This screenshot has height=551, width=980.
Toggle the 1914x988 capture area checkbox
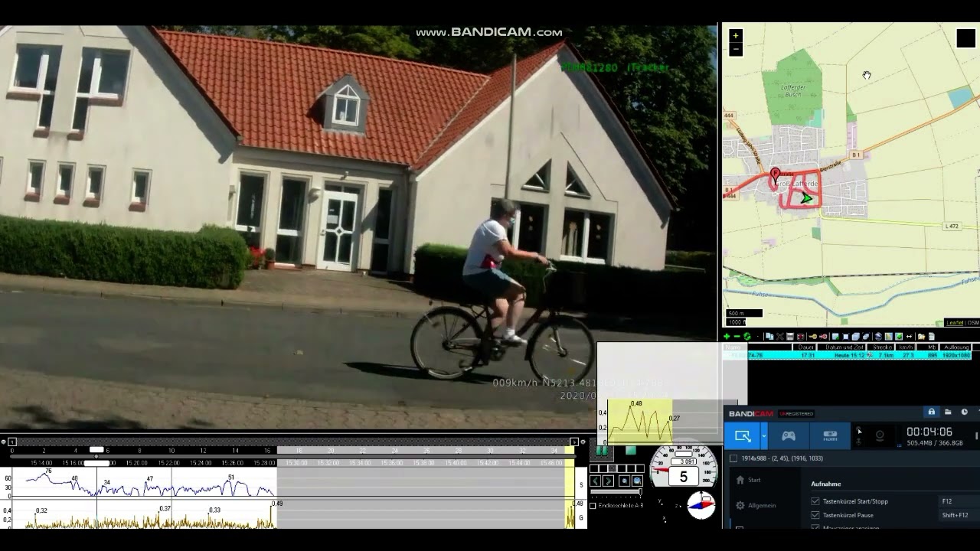pos(733,458)
